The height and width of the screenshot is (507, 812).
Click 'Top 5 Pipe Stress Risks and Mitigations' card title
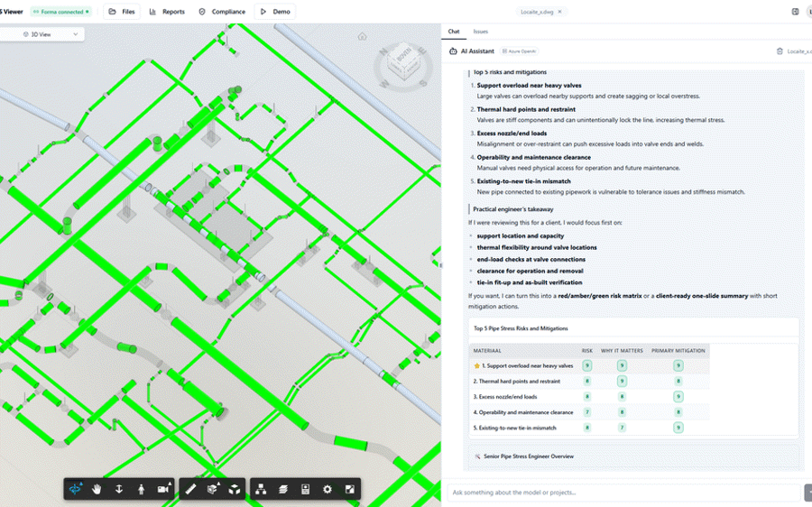click(x=521, y=328)
